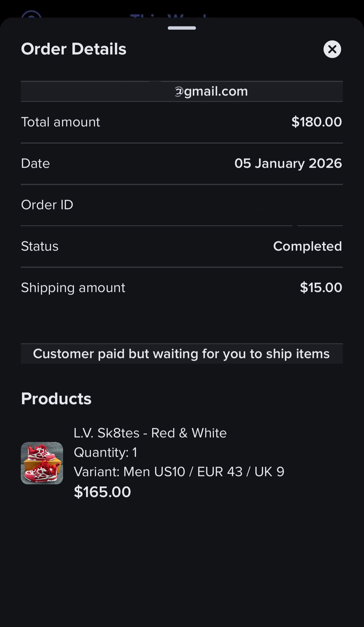Screen dimensions: 364x627
Task: Tap the sheet drag handle bar
Action: 182,28
